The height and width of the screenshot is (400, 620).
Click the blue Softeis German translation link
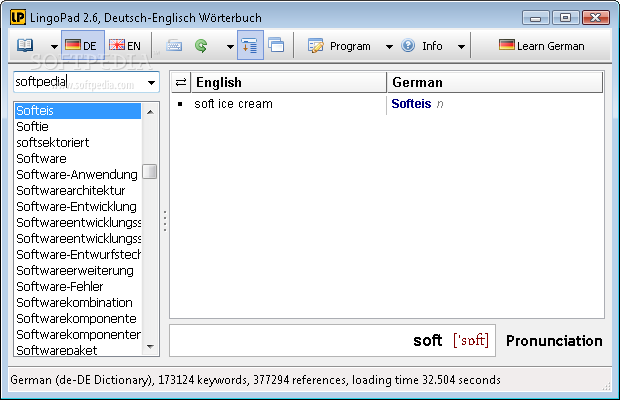[411, 104]
